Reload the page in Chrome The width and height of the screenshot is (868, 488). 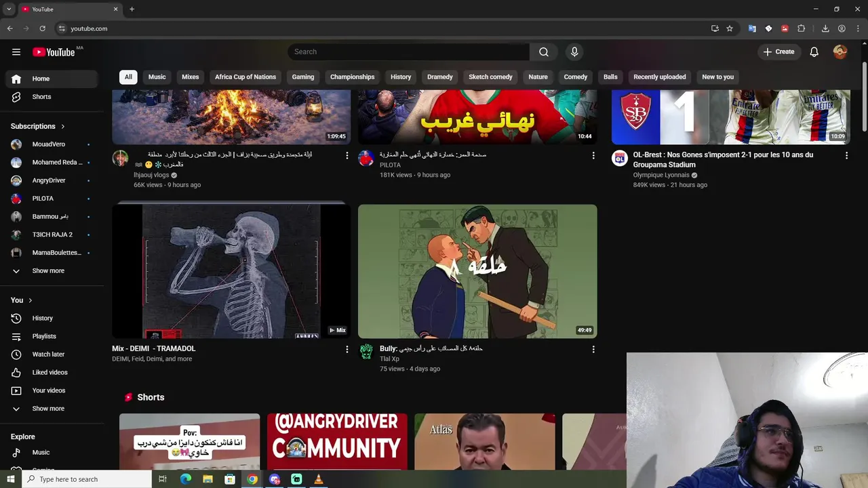coord(42,28)
